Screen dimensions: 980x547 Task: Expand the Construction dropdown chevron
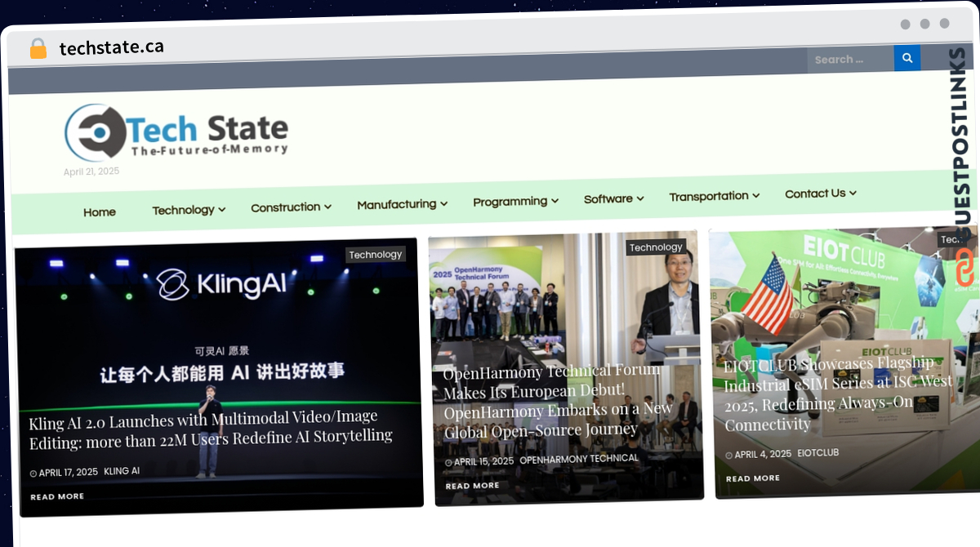point(327,207)
